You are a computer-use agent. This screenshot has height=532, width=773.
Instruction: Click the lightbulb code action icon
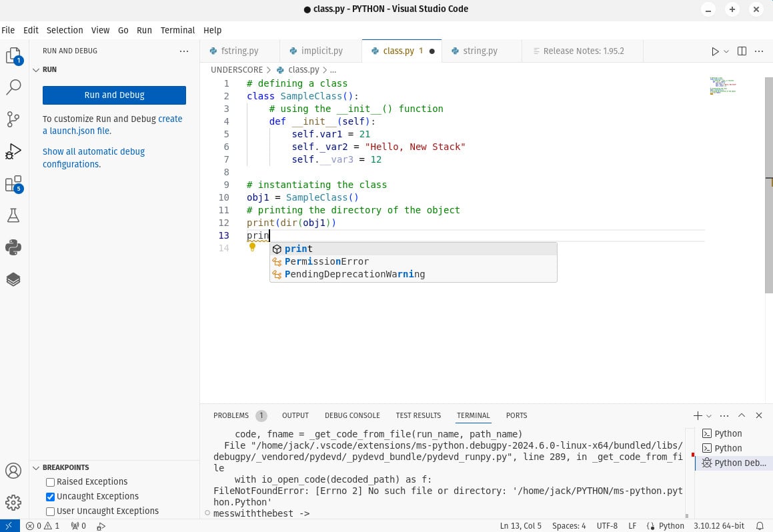tap(252, 247)
